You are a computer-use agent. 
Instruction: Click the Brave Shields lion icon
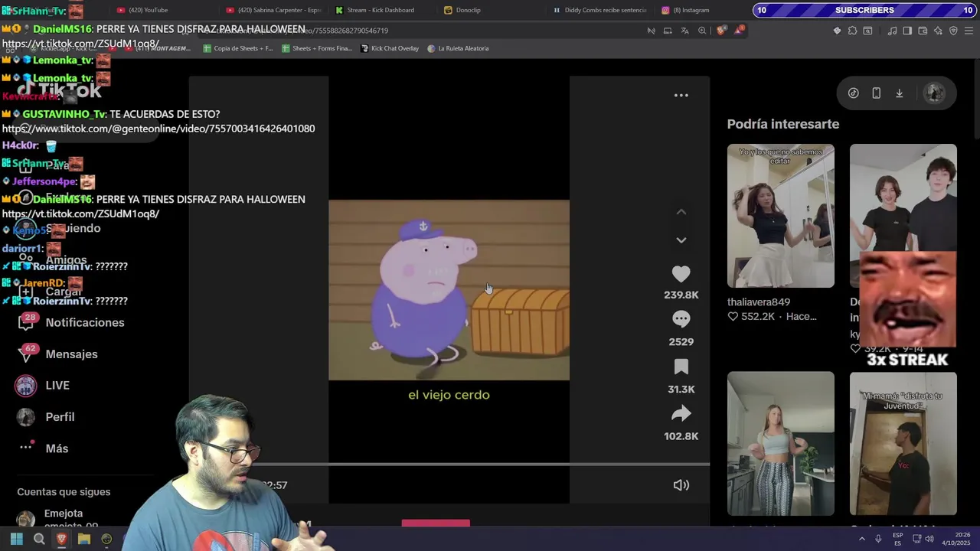pyautogui.click(x=721, y=31)
